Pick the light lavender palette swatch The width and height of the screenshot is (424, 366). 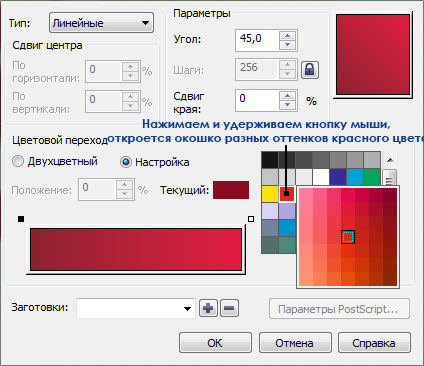[270, 211]
